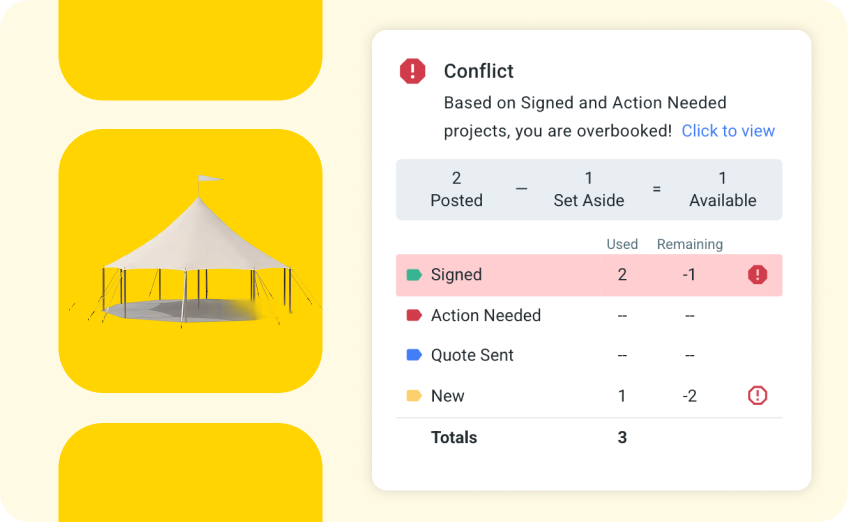Click the 2 Posted quantity
The width and height of the screenshot is (848, 522).
pos(456,189)
